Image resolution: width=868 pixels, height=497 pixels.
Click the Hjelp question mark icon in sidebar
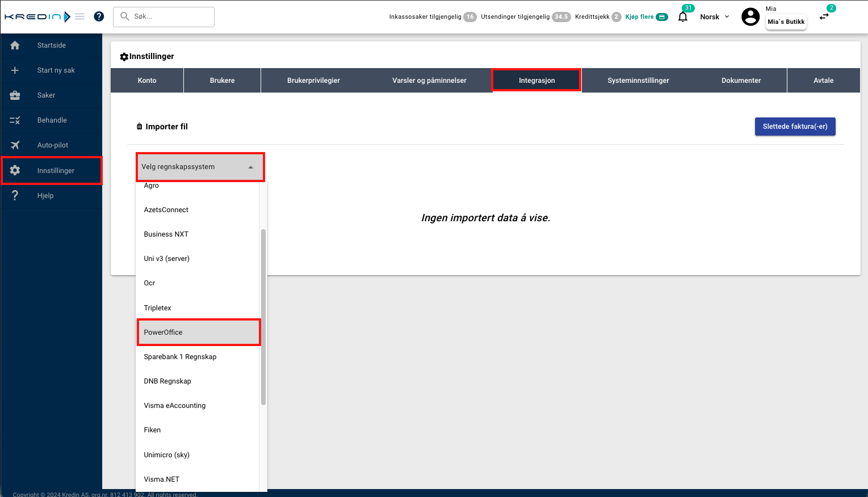point(15,196)
